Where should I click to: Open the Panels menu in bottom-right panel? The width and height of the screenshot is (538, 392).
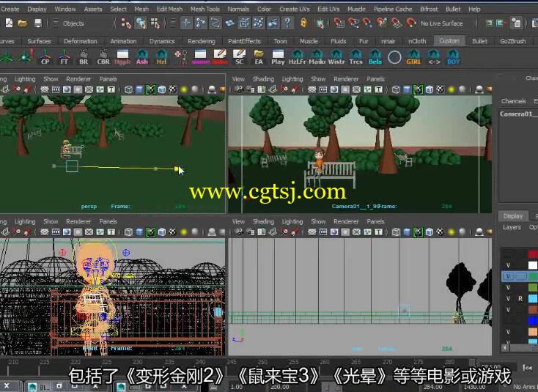375,221
